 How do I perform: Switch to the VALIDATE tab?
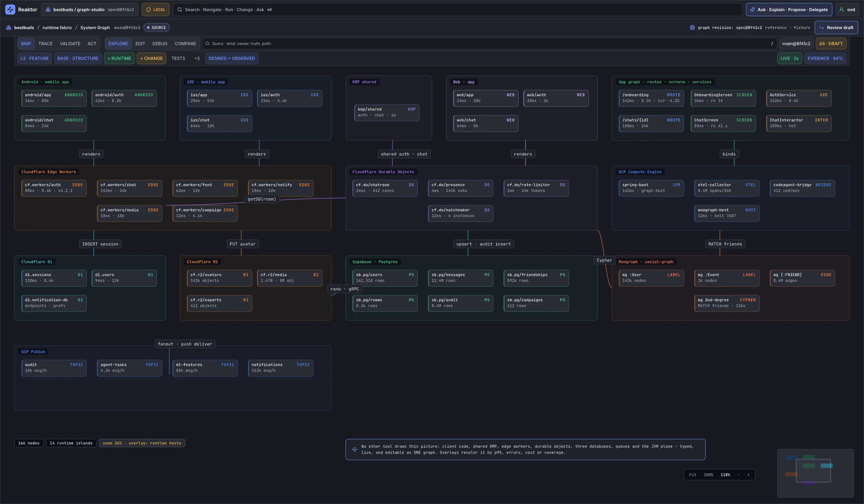click(70, 44)
